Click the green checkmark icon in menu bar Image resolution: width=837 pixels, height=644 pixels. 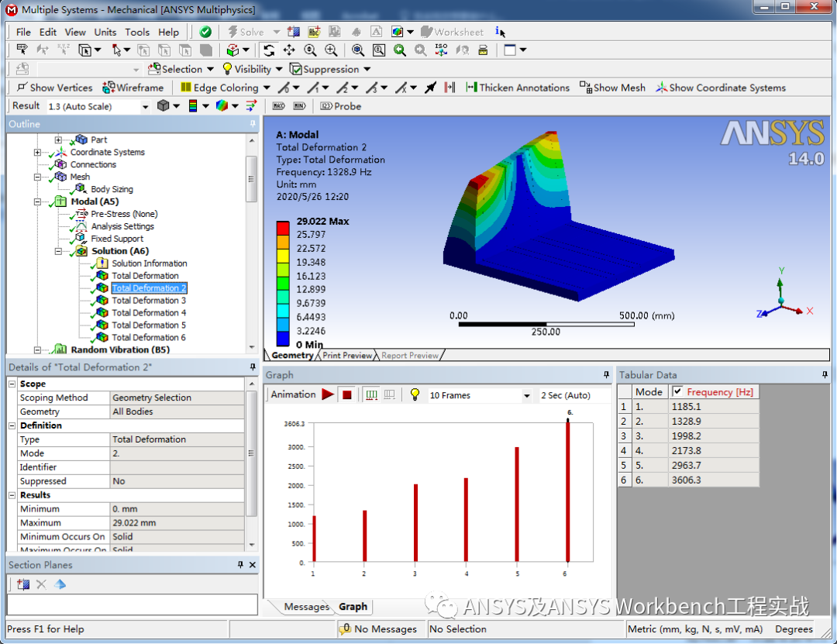205,32
